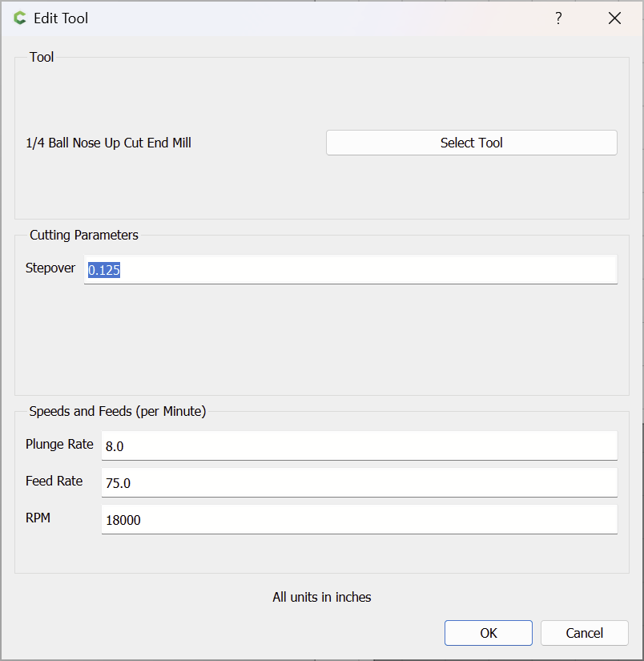The width and height of the screenshot is (644, 661).
Task: Click the Plunge Rate label
Action: 59,445
